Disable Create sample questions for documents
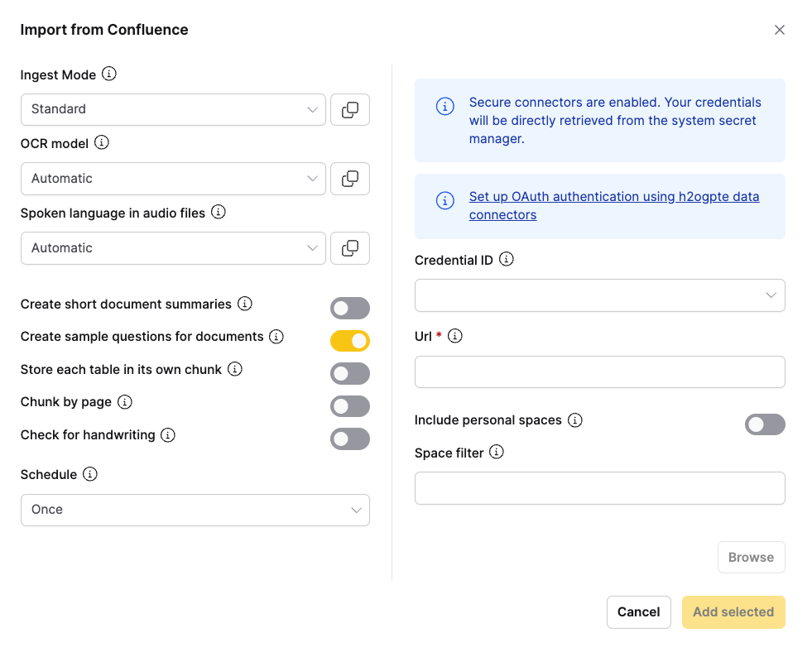Screen dimensions: 812x647 tap(349, 341)
